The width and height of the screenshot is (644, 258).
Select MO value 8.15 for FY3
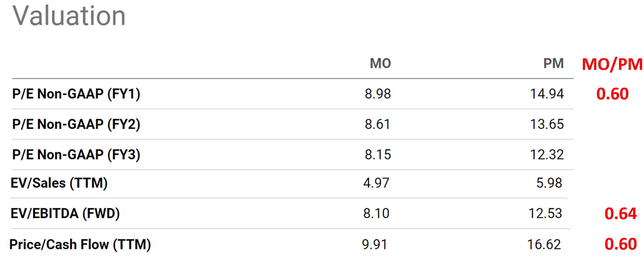point(377,155)
